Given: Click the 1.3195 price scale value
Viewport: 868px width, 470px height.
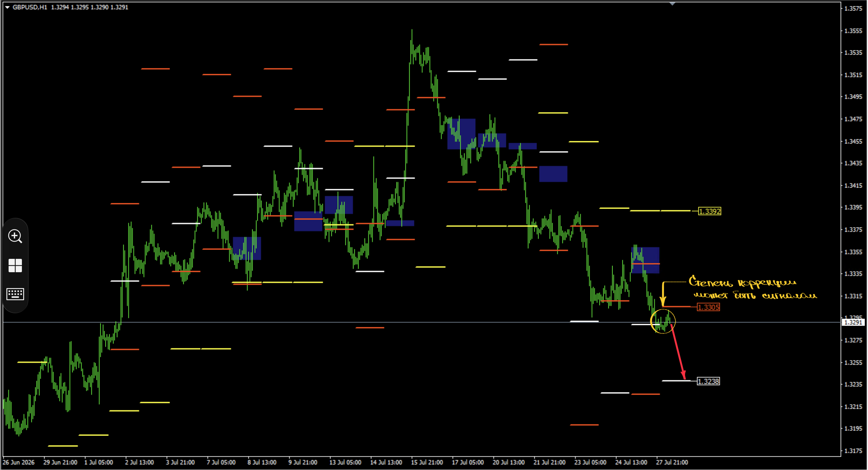Looking at the screenshot, I should pyautogui.click(x=853, y=429).
